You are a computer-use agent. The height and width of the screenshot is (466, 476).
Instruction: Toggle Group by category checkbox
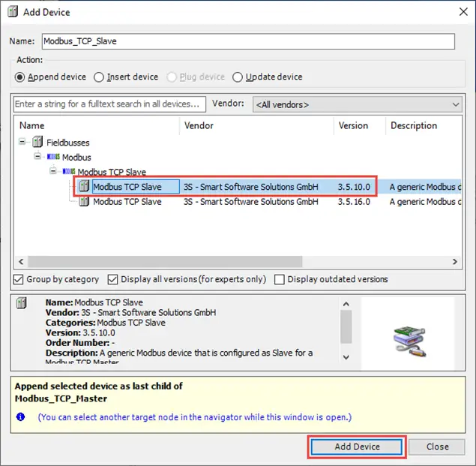click(18, 279)
